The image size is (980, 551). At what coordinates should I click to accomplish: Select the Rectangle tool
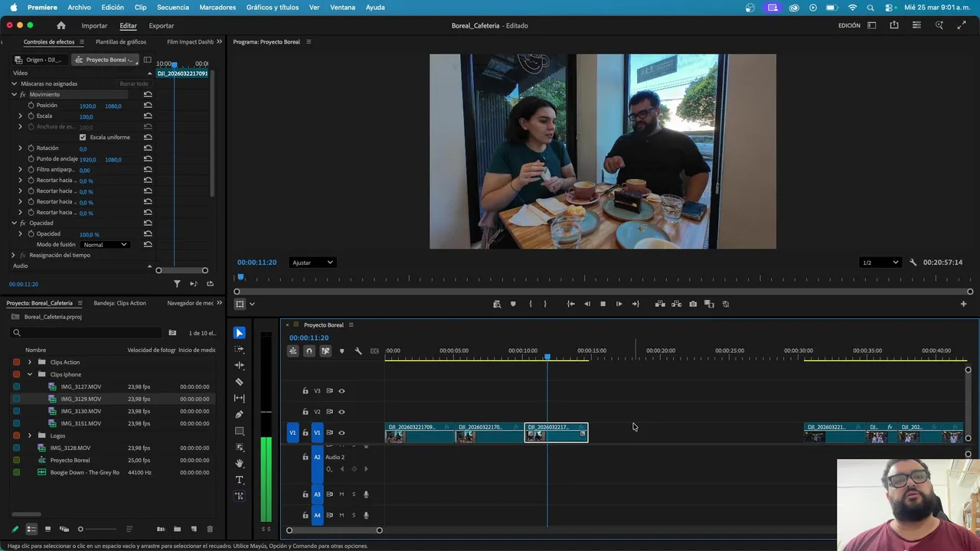240,431
